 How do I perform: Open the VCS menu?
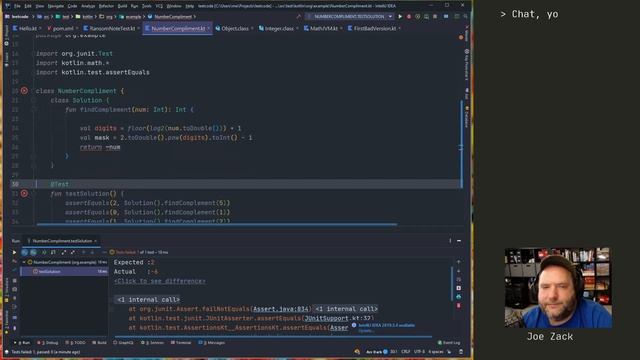(159, 6)
